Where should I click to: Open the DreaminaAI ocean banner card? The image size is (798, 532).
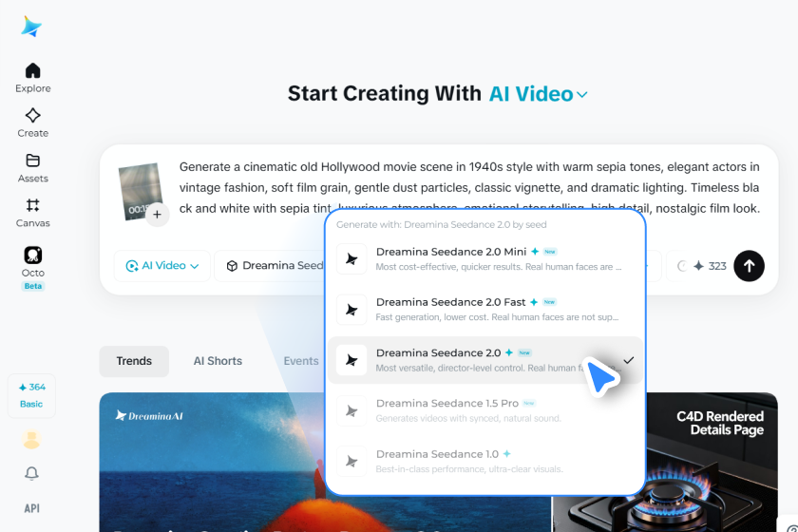212,463
